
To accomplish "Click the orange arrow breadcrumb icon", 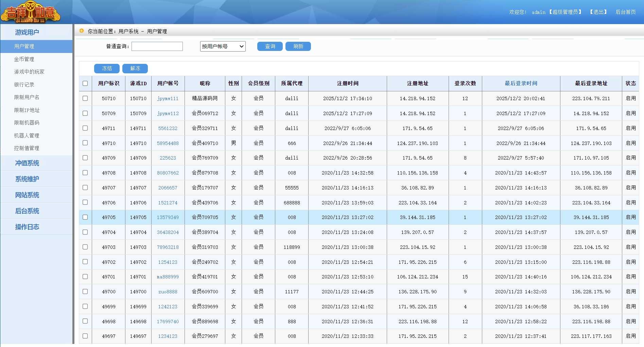I will 82,31.
